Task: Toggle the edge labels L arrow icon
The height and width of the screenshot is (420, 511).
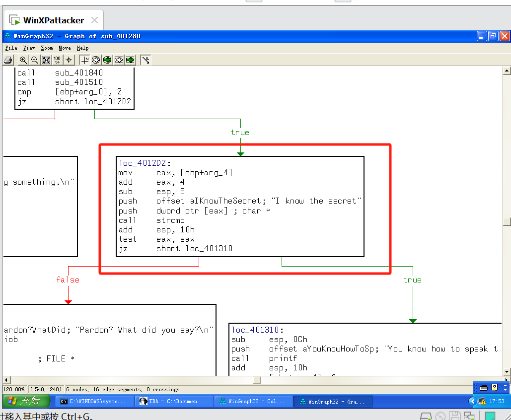Action: click(x=146, y=60)
